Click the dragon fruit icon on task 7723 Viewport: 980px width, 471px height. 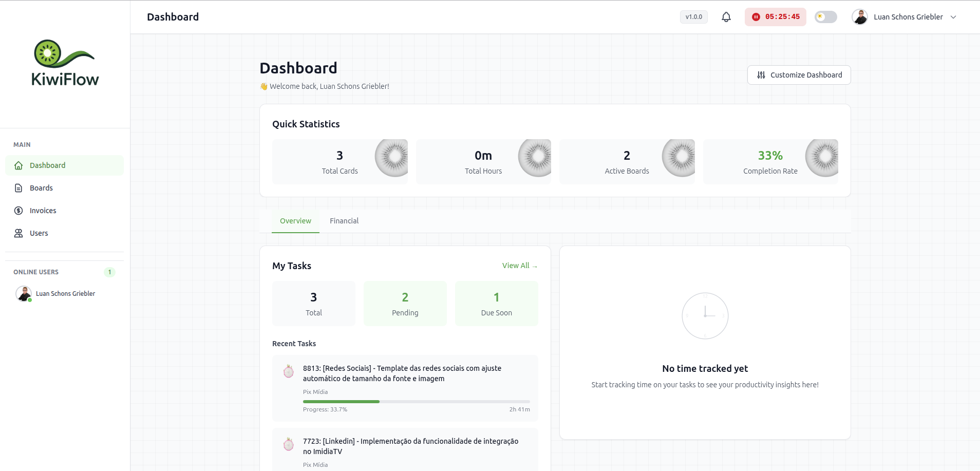coord(289,444)
